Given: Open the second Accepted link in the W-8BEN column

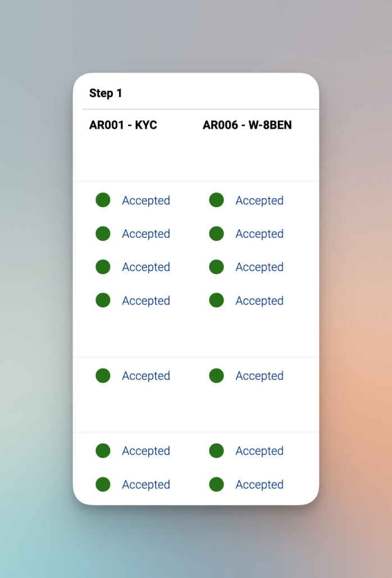Looking at the screenshot, I should [x=259, y=234].
